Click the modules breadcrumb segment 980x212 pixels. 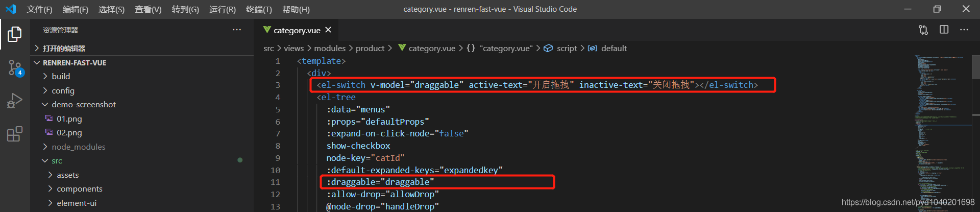pyautogui.click(x=330, y=48)
